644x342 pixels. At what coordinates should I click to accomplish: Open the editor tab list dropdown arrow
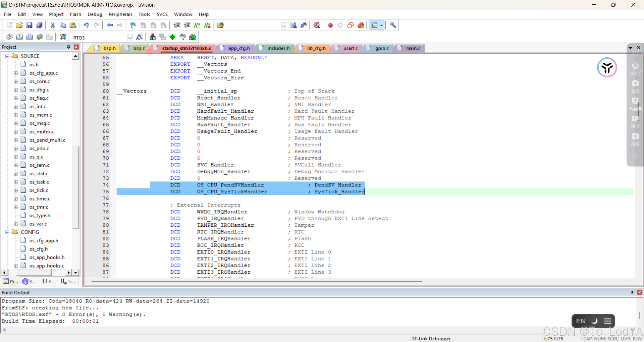coord(630,48)
